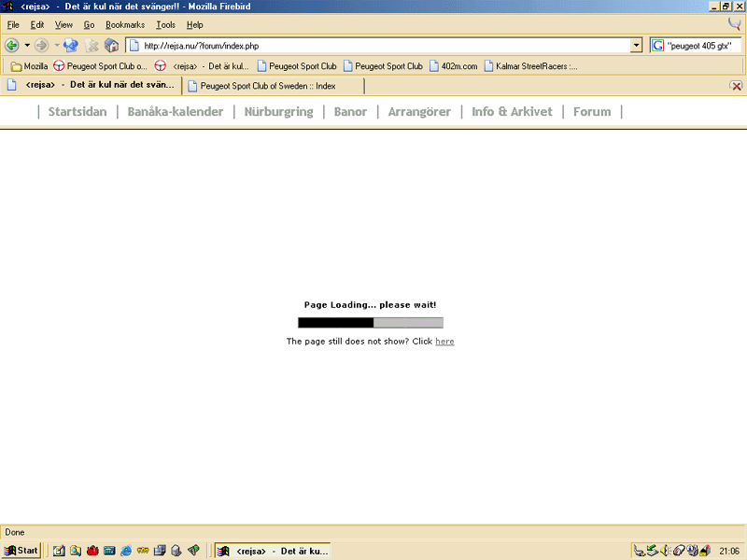Screen dimensions: 747x560
Task: Open the Windows Start menu
Action: click(21, 551)
